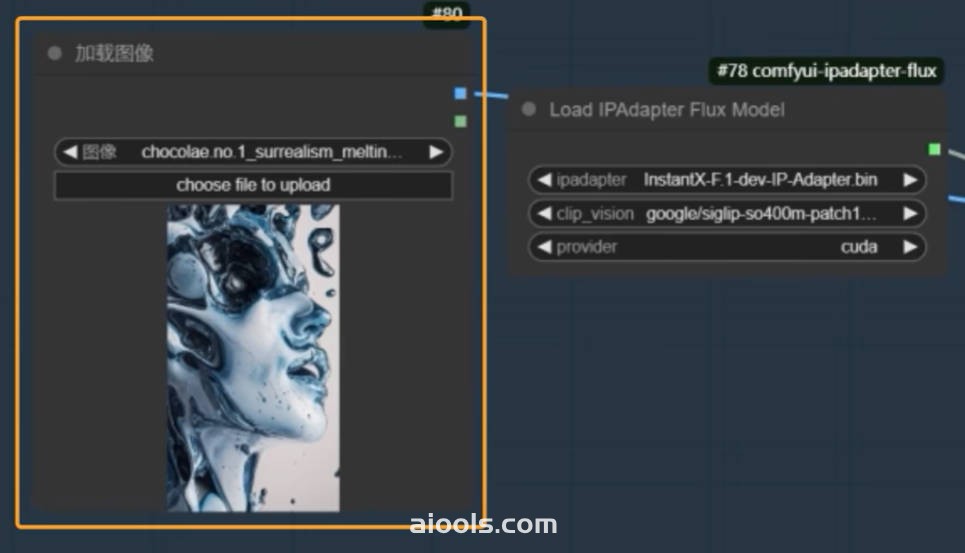Select previous image with left arrow in 图像 field
Screen dimensions: 965x553
70,152
